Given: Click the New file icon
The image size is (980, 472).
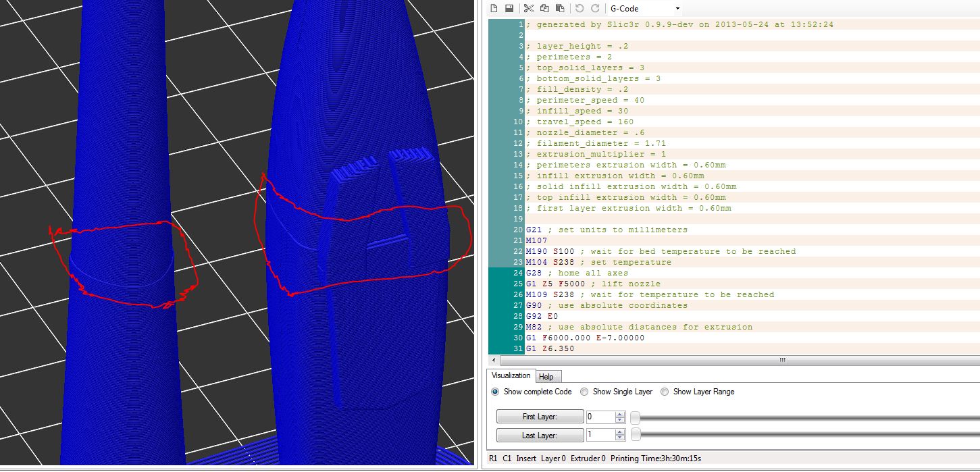Looking at the screenshot, I should coord(494,8).
